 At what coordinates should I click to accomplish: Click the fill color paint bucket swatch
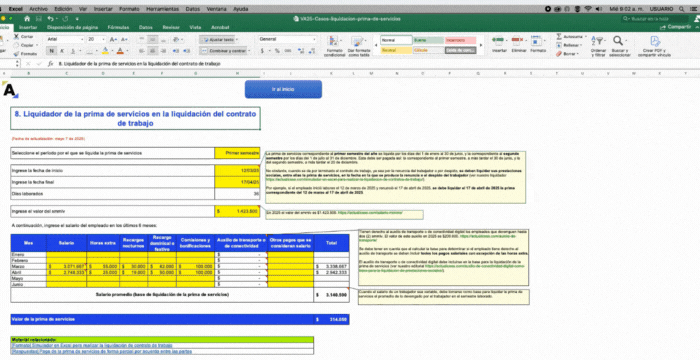tap(105, 51)
